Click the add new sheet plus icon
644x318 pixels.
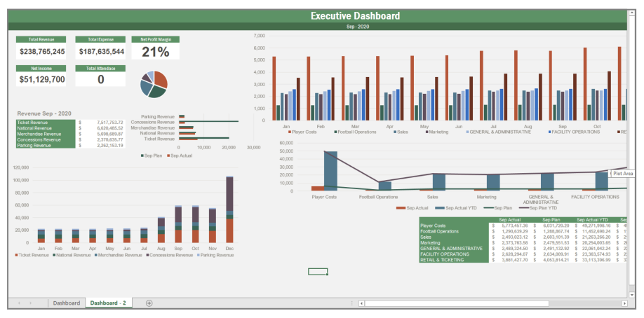click(149, 303)
